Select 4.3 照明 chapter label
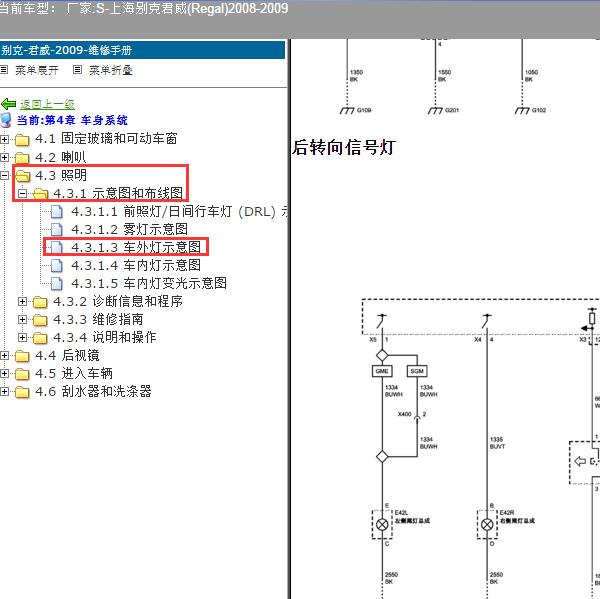The width and height of the screenshot is (600, 599). coord(61,175)
